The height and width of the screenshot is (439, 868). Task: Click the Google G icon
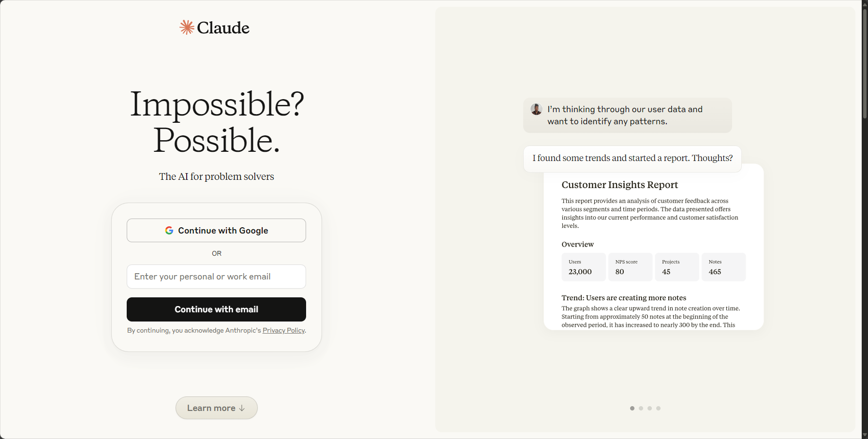[169, 231]
